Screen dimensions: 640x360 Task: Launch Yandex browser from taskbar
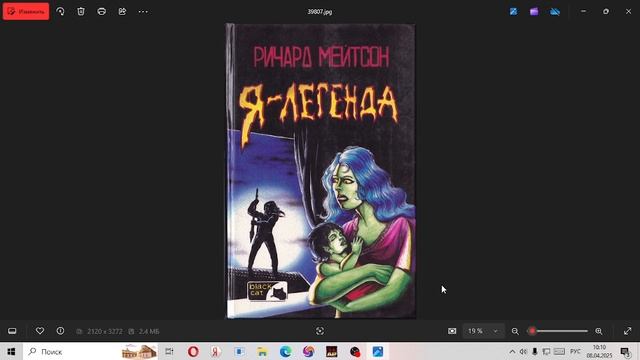pyautogui.click(x=216, y=351)
